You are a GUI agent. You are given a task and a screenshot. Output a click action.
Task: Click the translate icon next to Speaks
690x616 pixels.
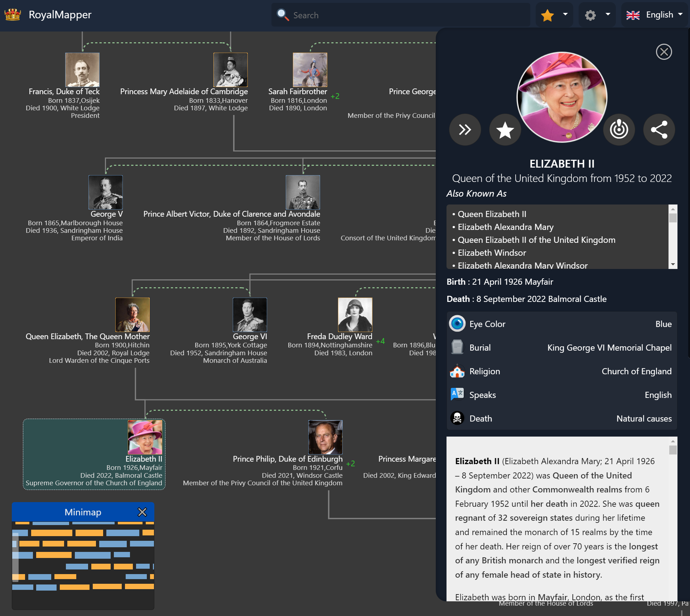(x=457, y=394)
